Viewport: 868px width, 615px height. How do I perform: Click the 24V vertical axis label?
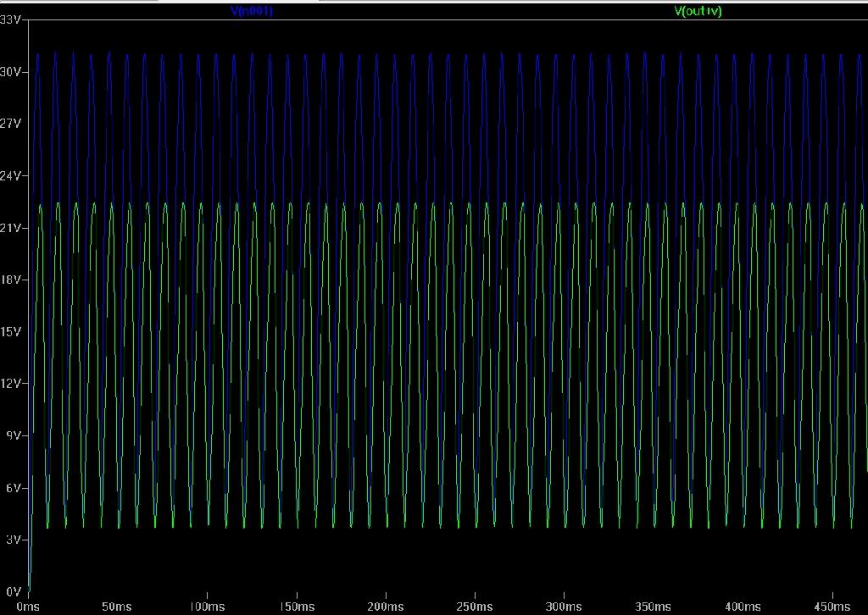tap(10, 176)
